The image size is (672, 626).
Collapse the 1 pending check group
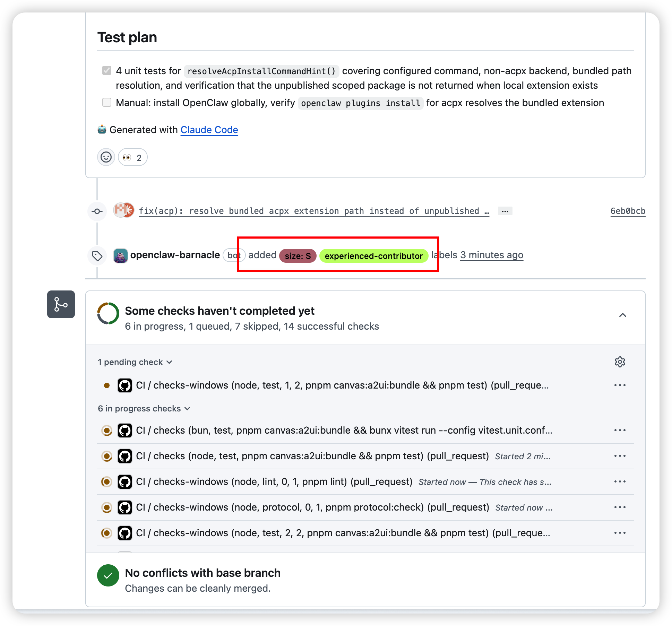click(x=135, y=362)
